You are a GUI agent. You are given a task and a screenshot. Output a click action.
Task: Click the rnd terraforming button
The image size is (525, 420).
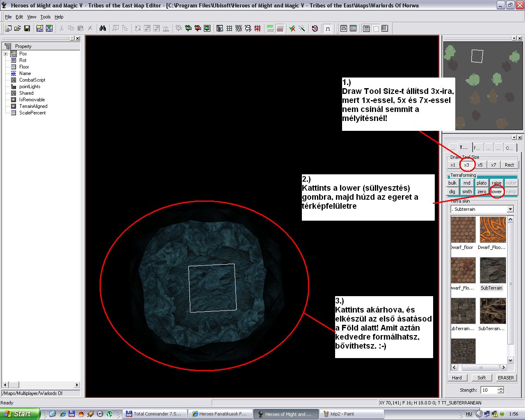467,183
